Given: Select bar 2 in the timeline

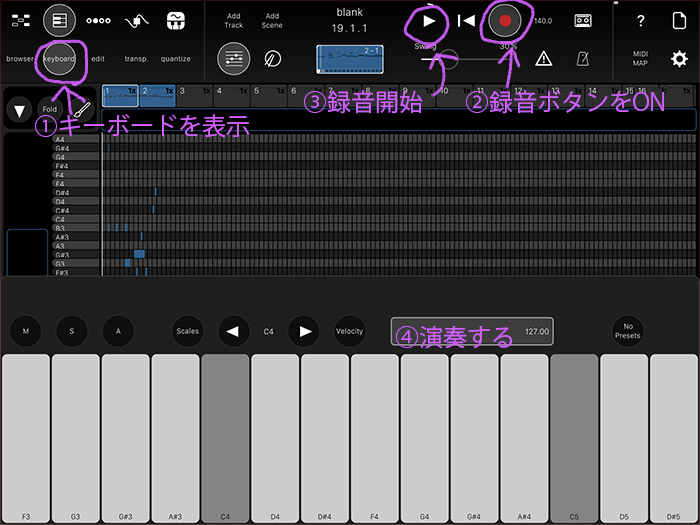Looking at the screenshot, I should pos(158,96).
